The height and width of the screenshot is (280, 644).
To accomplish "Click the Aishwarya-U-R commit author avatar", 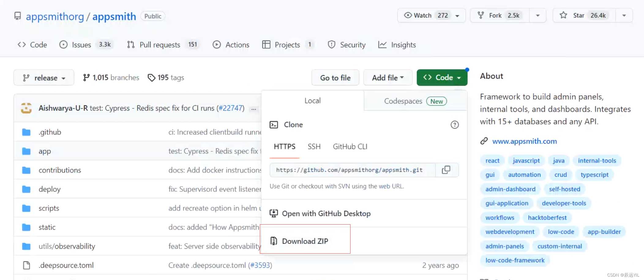I will 26,108.
